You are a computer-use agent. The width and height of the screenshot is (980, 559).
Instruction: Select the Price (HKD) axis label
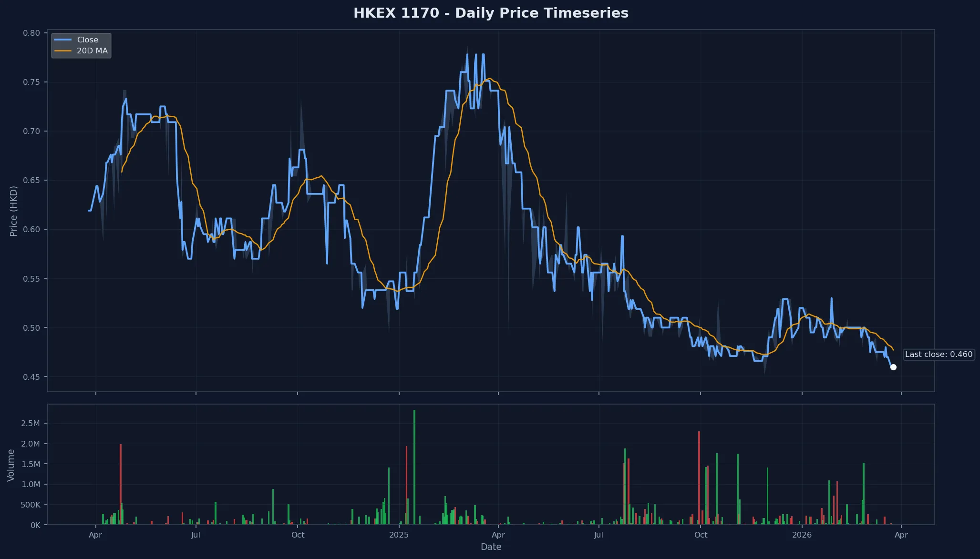(x=13, y=212)
